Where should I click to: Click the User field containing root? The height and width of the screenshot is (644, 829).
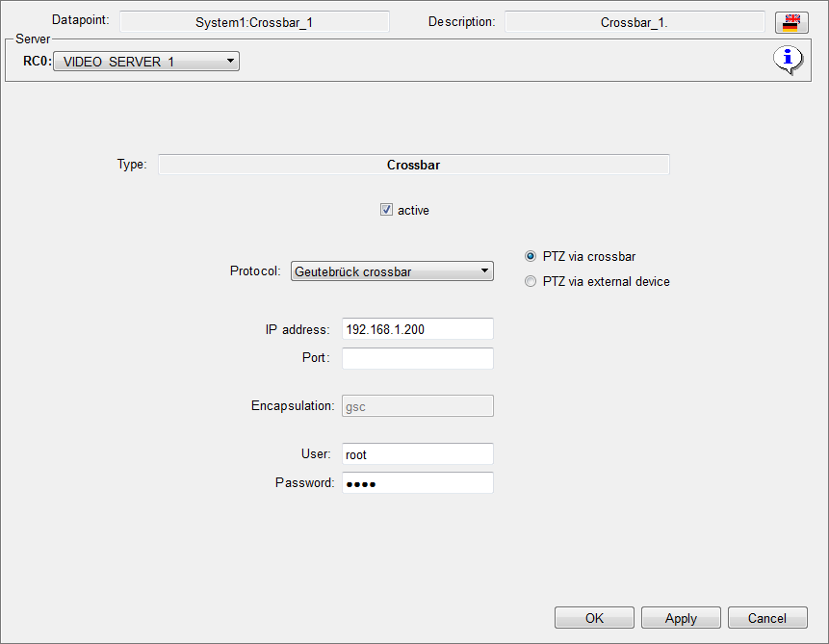point(417,454)
